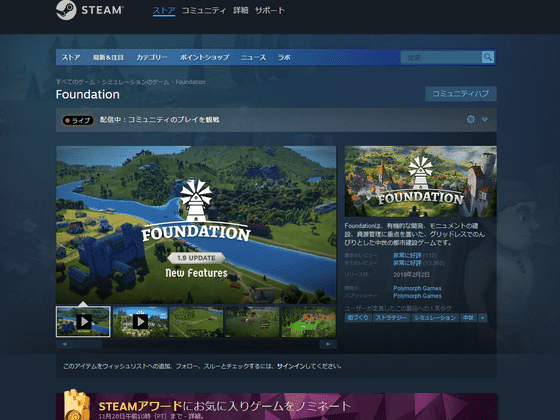Collapse the live broadcast chevron
The image size is (560, 420).
485,119
